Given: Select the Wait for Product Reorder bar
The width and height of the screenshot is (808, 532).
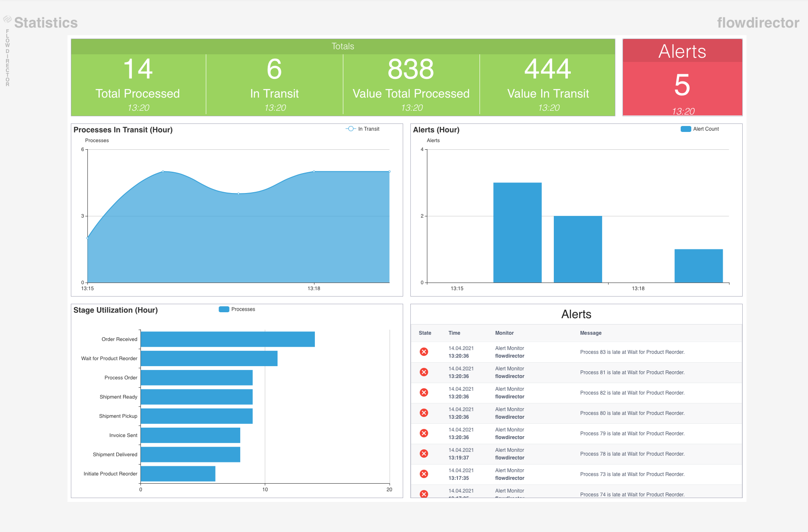Looking at the screenshot, I should tap(209, 358).
